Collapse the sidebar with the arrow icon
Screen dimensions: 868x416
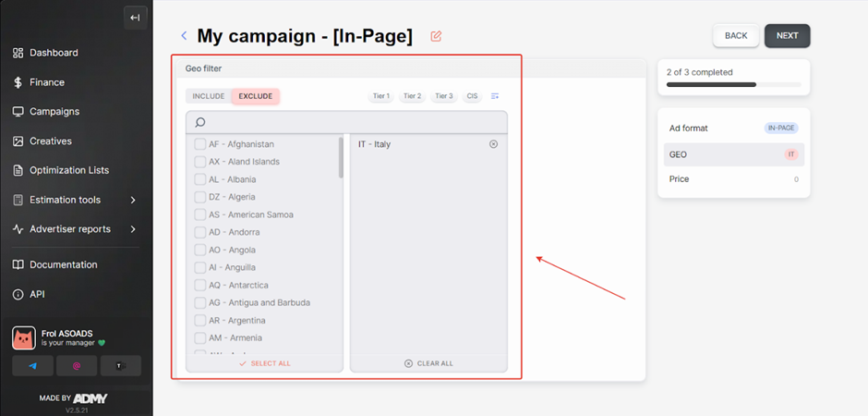tap(135, 18)
